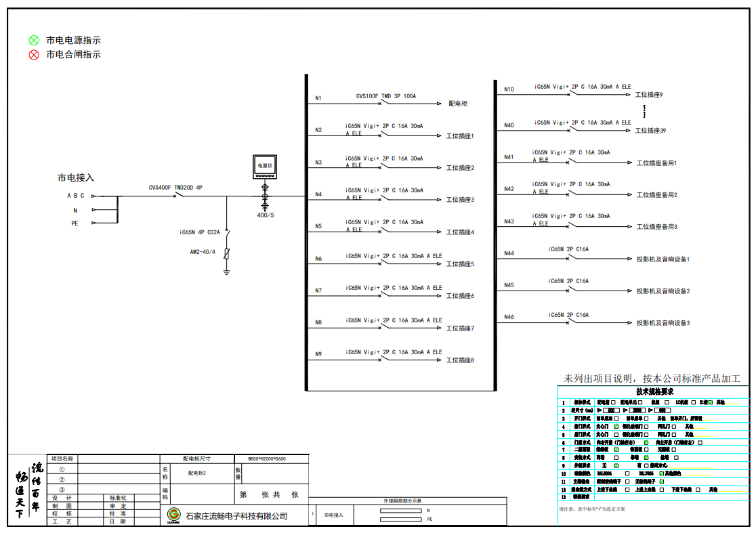Image resolution: width=756 pixels, height=533 pixels.
Task: Click the green company logo in title block
Action: 173,515
